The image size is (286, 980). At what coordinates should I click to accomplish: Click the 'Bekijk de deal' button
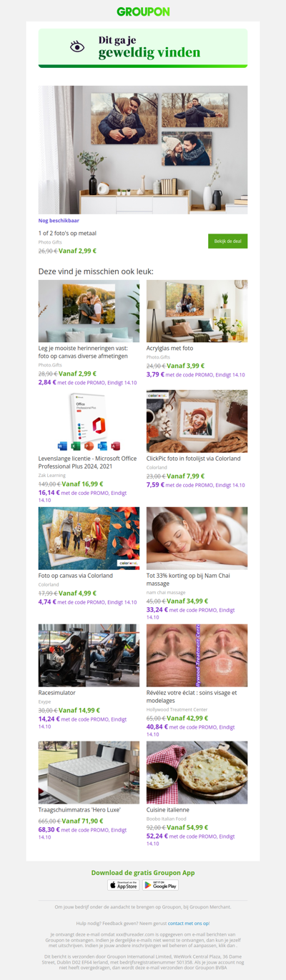click(227, 241)
